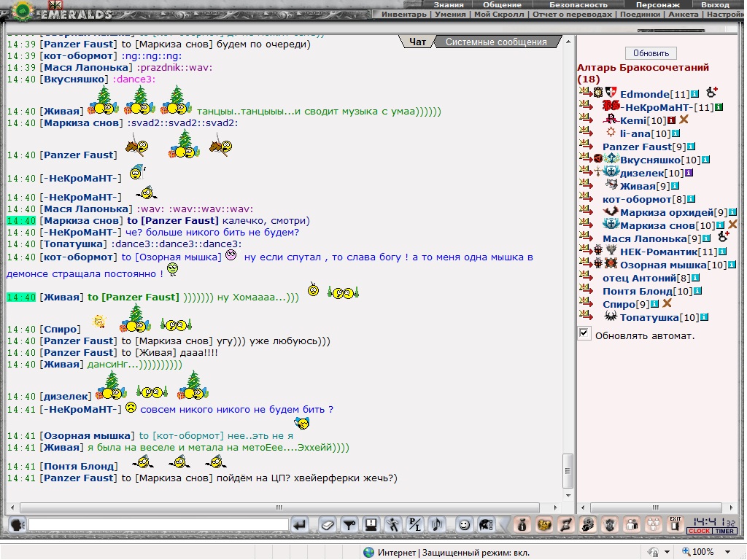Image resolution: width=747 pixels, height=560 pixels.
Task: Click the info icon next to Edmonde
Action: 694,94
